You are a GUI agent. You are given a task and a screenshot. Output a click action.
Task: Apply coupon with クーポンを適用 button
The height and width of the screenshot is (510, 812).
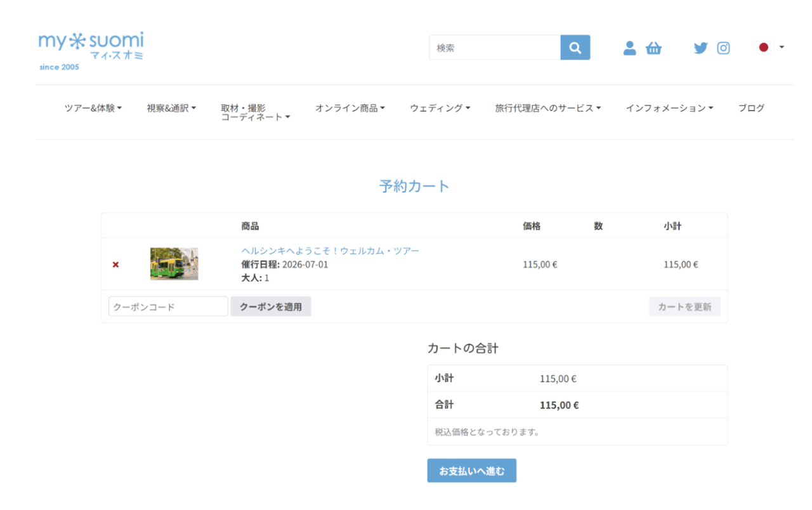click(x=271, y=306)
